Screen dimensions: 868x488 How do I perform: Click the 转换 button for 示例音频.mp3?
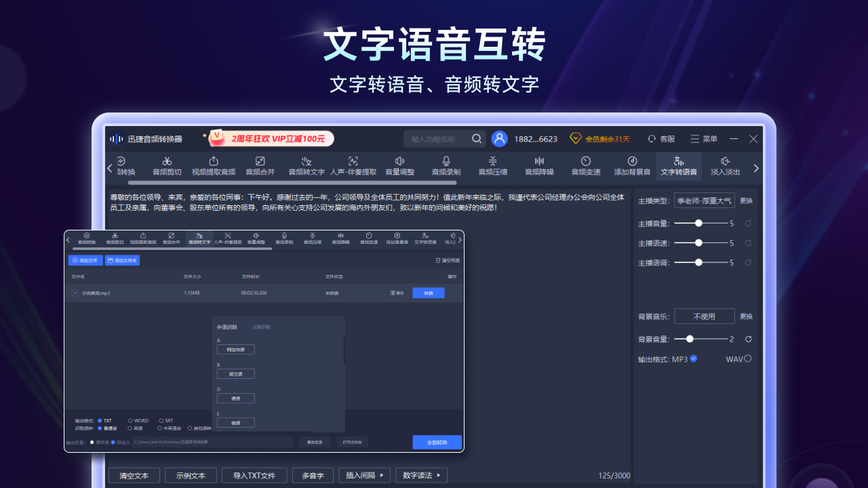coord(428,292)
